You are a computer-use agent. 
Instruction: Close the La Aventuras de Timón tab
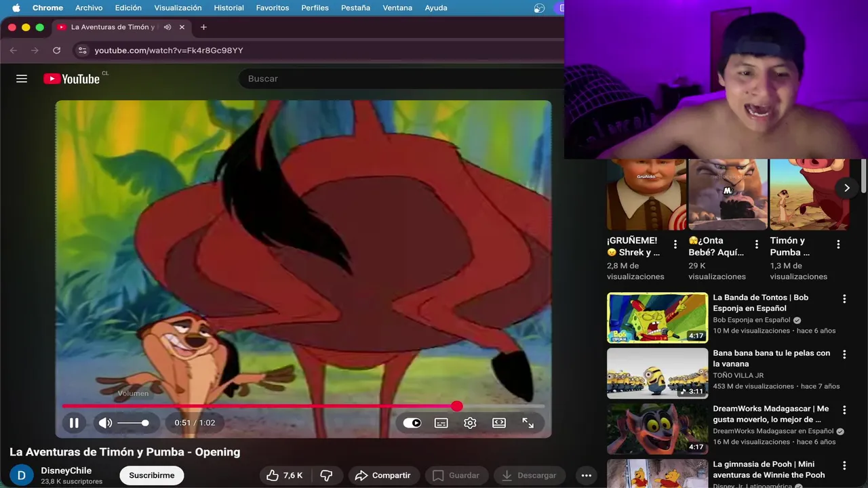point(182,27)
